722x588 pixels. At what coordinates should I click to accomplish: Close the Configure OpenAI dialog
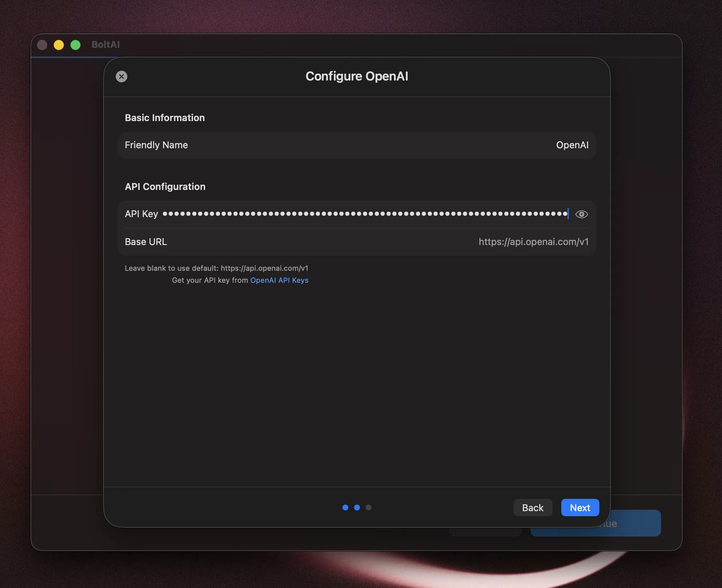[x=122, y=76]
